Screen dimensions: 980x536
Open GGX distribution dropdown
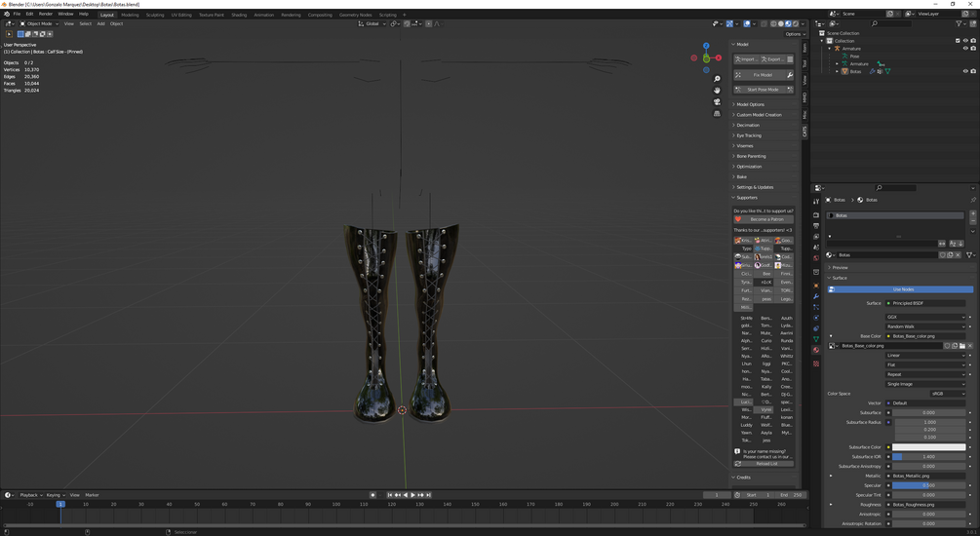click(x=925, y=317)
